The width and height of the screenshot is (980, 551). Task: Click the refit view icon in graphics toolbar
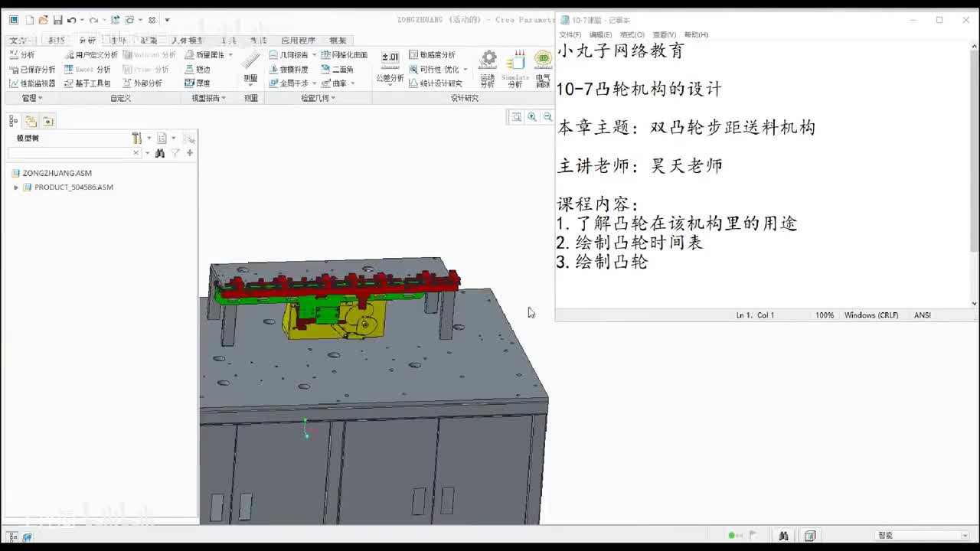(x=517, y=117)
